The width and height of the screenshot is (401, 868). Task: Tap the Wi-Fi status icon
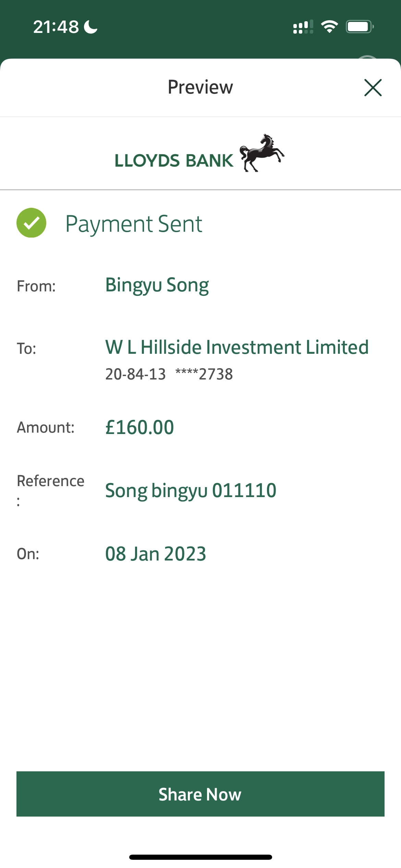[329, 26]
